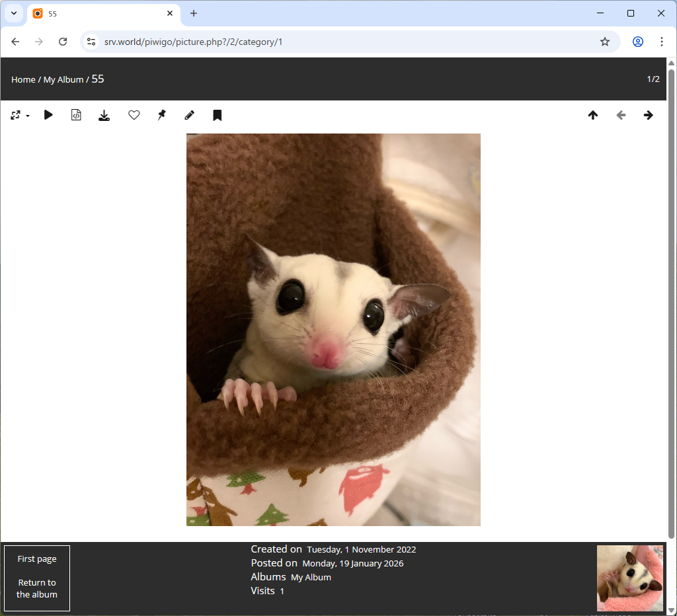Viewport: 677px width, 616px height.
Task: Open Chrome profile account menu
Action: click(637, 41)
